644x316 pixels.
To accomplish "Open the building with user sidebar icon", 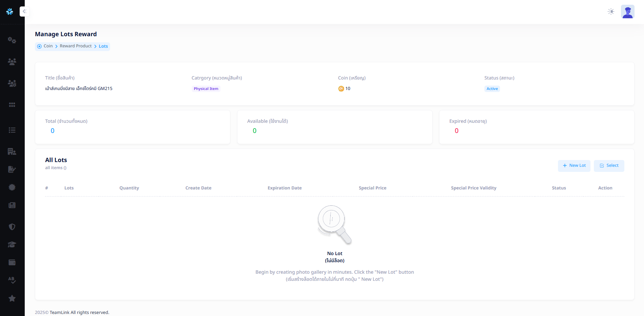I will coord(12,152).
